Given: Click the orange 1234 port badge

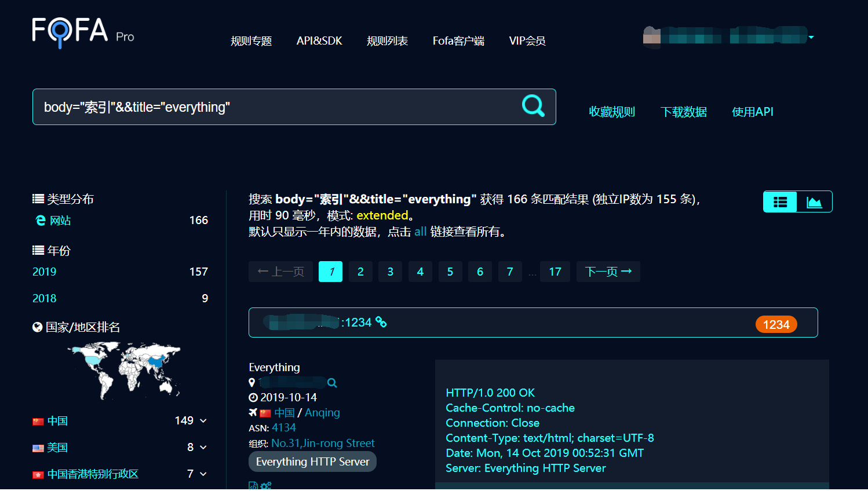Looking at the screenshot, I should [776, 325].
